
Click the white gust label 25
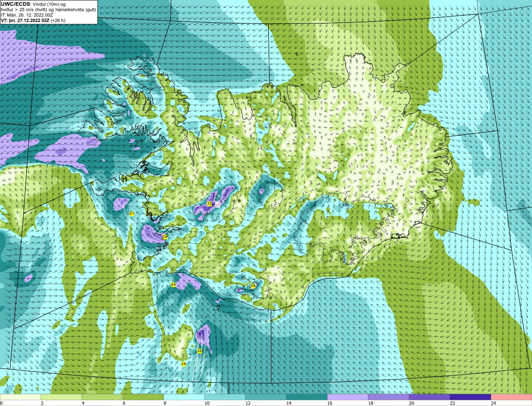pos(218,205)
